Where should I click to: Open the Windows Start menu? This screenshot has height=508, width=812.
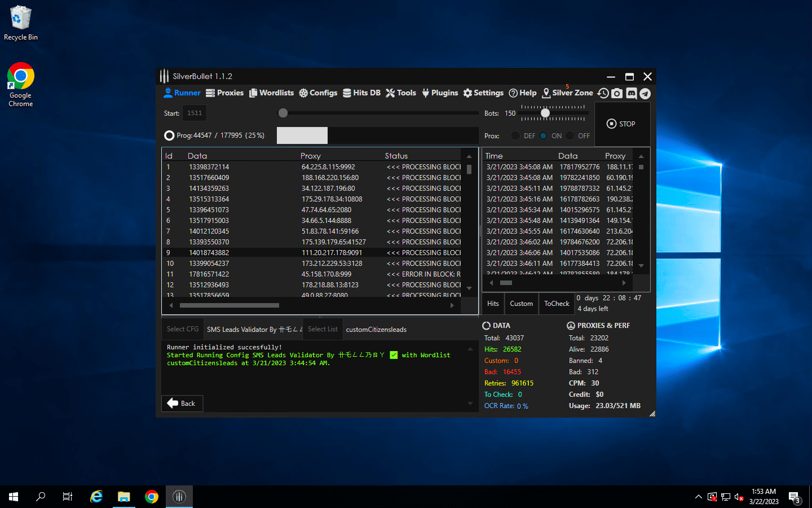click(14, 497)
